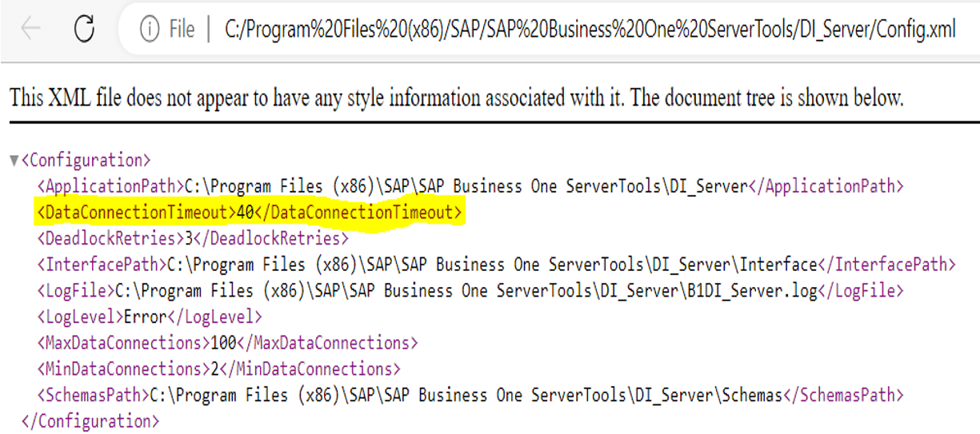This screenshot has height=434, width=980.
Task: Click the MinDataConnections opening tag
Action: tap(118, 369)
